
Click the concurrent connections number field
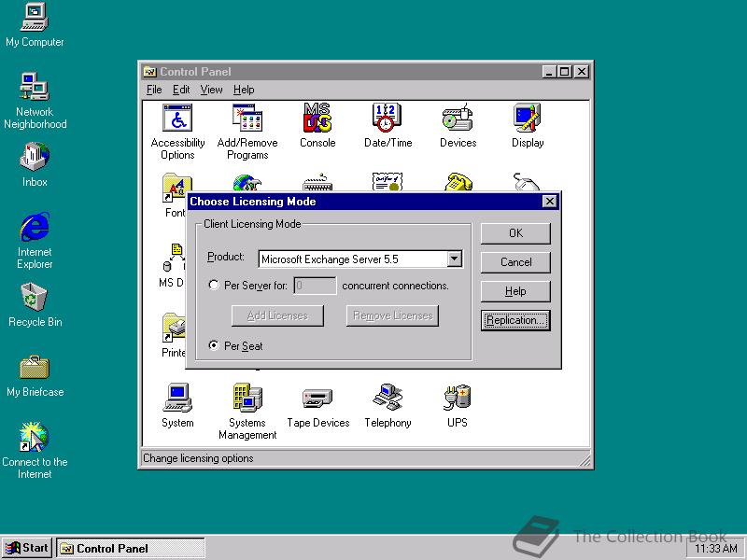click(x=315, y=286)
